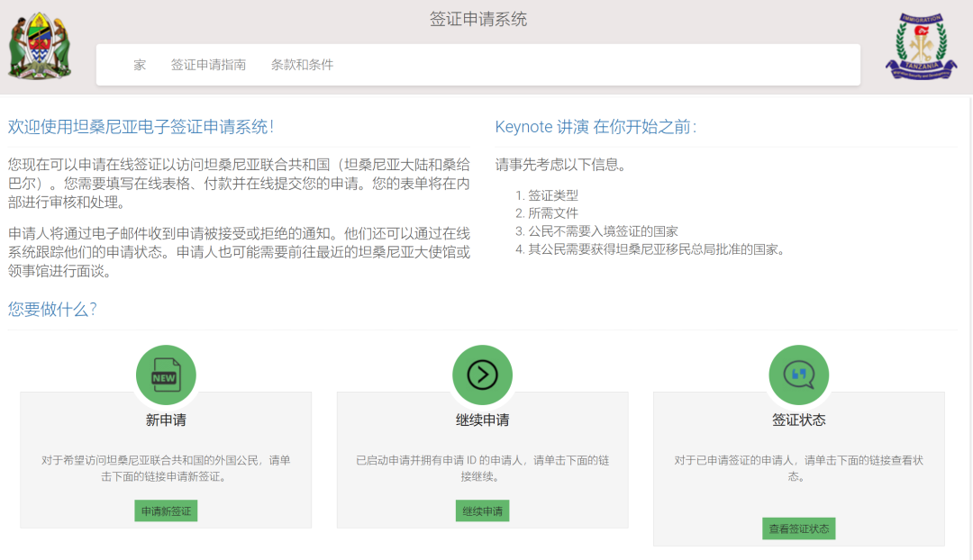
Task: Click the paragraph starting 您现在可以申请在线签证
Action: pyautogui.click(x=239, y=184)
